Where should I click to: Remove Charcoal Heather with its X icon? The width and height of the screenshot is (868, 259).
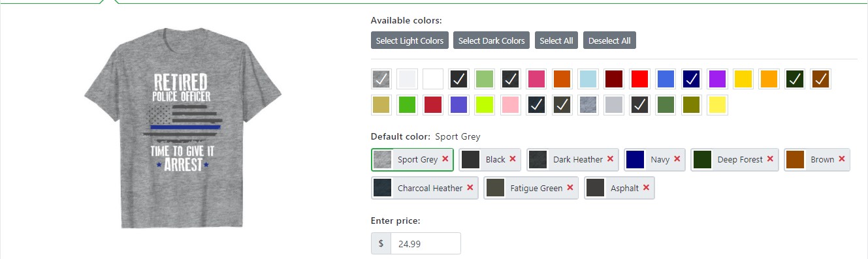[x=470, y=188]
